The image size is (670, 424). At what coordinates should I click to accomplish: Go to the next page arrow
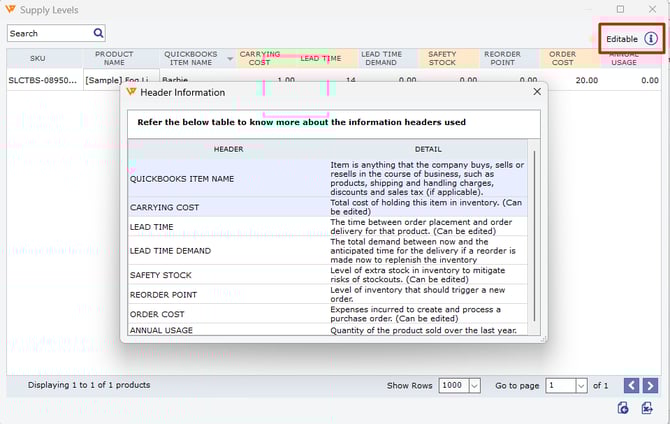point(650,385)
